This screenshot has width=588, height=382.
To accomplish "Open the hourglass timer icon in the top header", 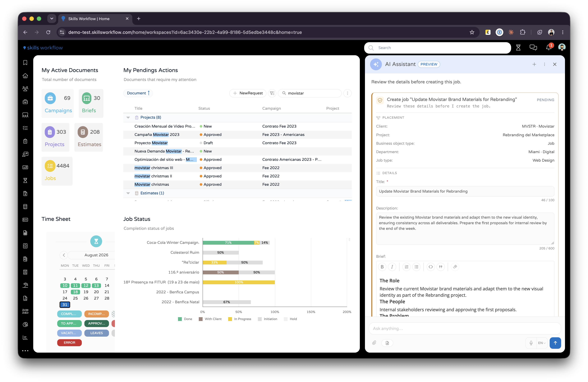I will (518, 48).
